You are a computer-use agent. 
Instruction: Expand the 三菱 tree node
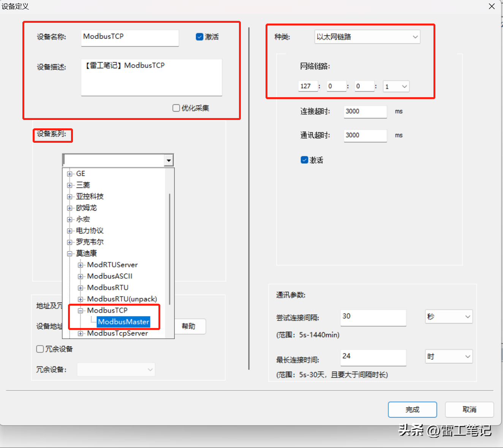[70, 185]
